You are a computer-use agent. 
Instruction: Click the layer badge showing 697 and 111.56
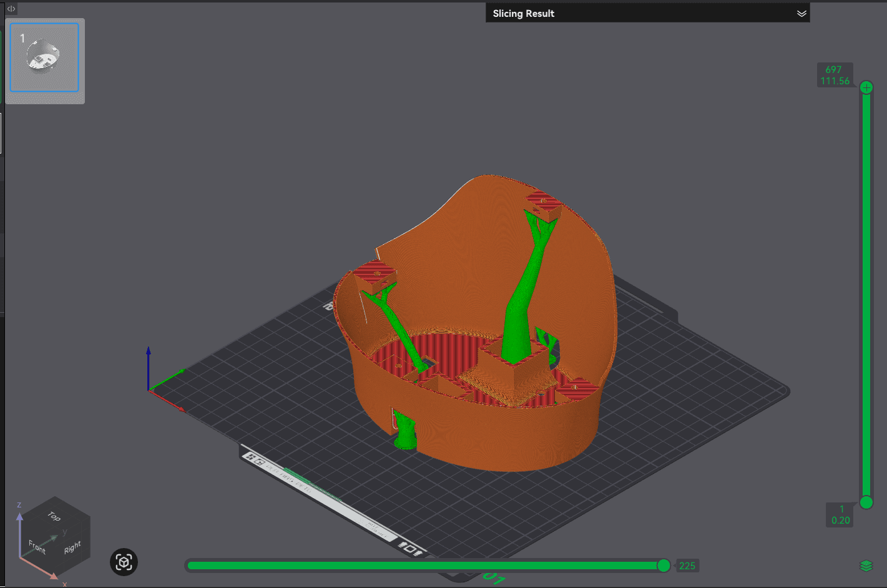(835, 74)
